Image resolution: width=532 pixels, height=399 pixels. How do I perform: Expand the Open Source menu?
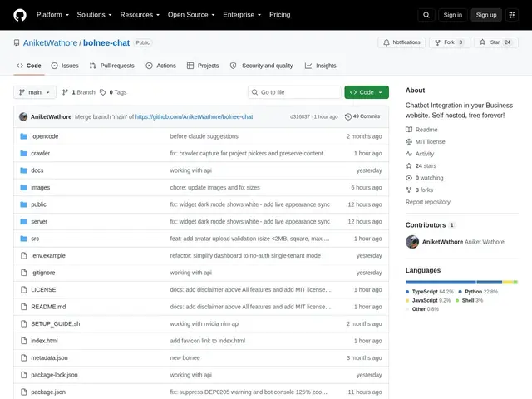pyautogui.click(x=191, y=15)
